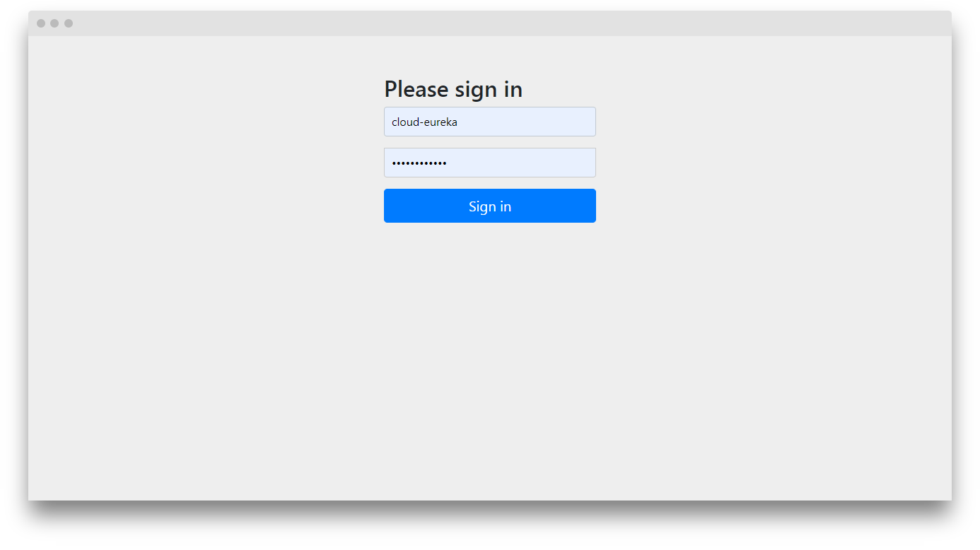Click the Please sign in heading
Viewport: 980px width, 550px height.
click(x=453, y=89)
